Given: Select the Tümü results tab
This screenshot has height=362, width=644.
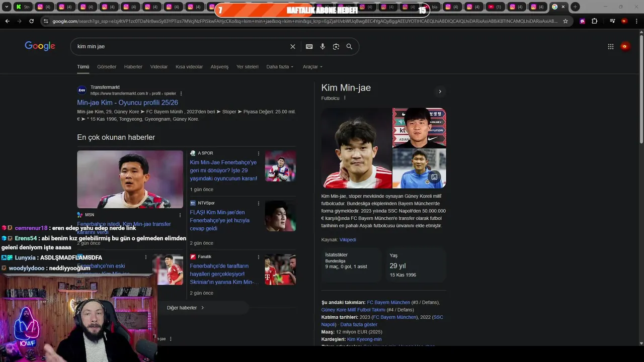Looking at the screenshot, I should coord(83,67).
